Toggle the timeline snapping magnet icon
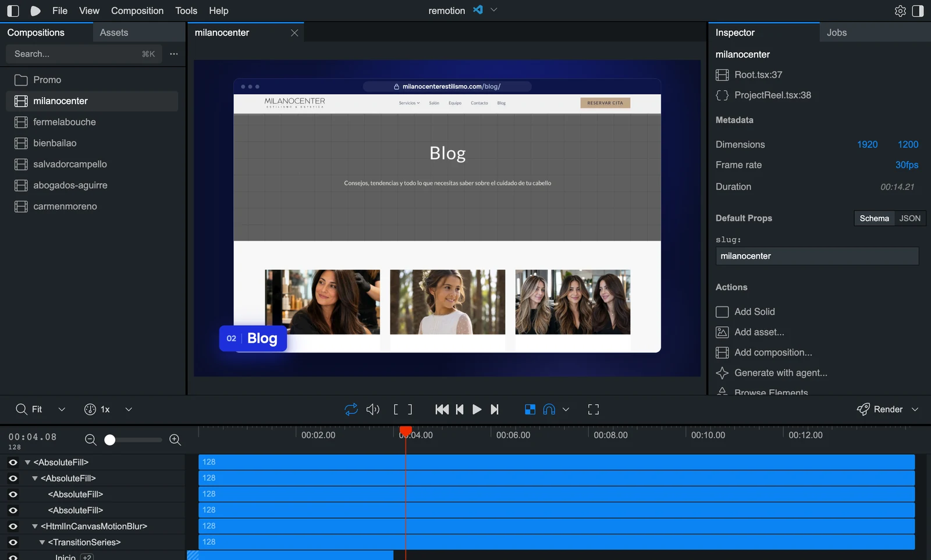 [549, 409]
